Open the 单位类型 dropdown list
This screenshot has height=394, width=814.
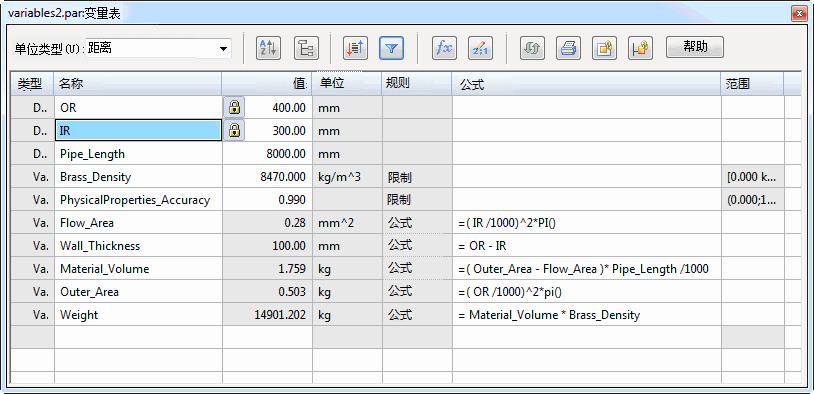223,49
